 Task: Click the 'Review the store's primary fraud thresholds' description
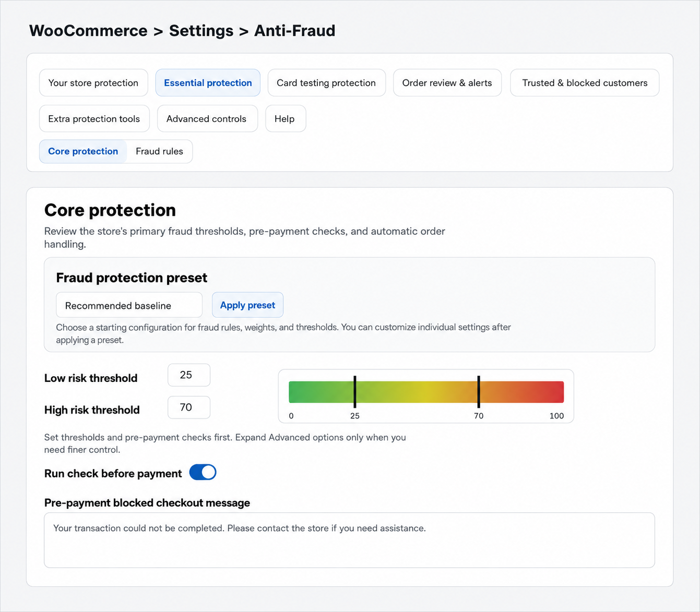tap(245, 237)
